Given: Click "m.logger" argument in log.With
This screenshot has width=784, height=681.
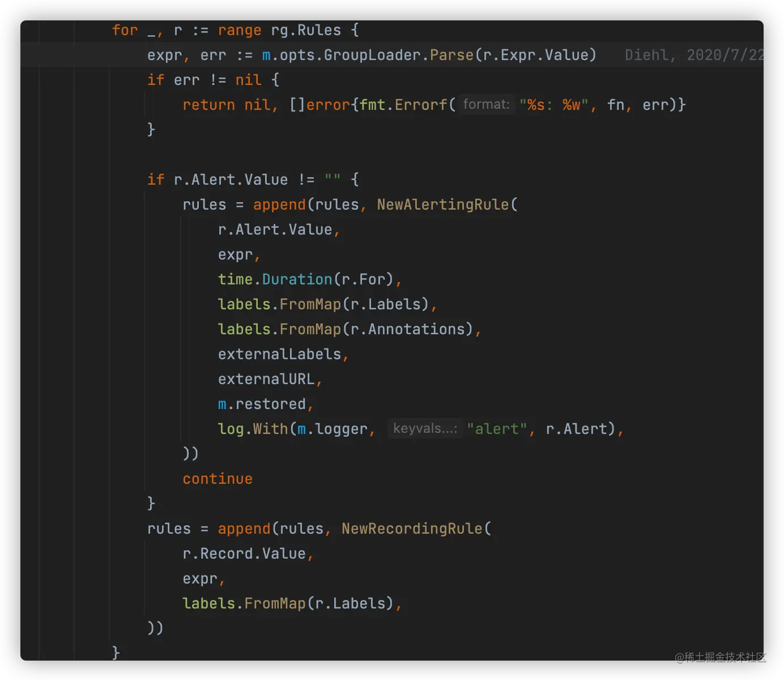Looking at the screenshot, I should pyautogui.click(x=332, y=429).
